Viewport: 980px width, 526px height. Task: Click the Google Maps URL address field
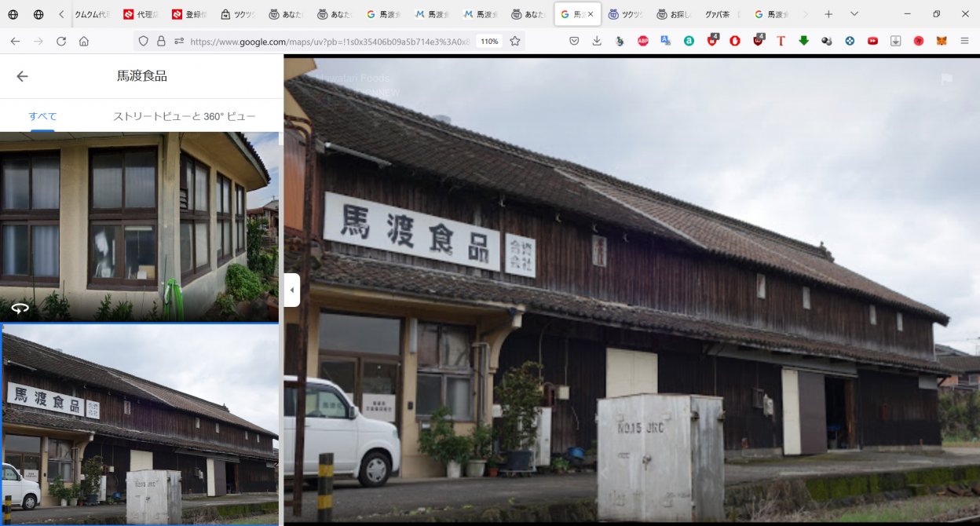330,41
